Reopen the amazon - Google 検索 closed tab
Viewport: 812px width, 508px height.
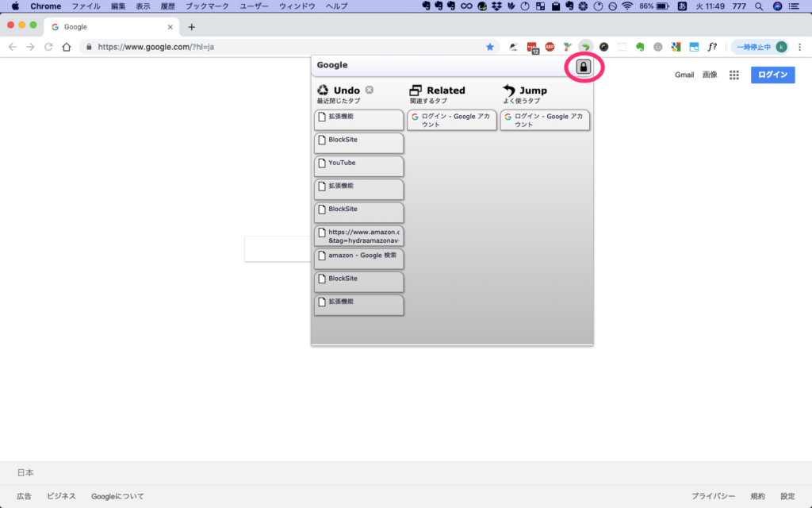tap(359, 259)
